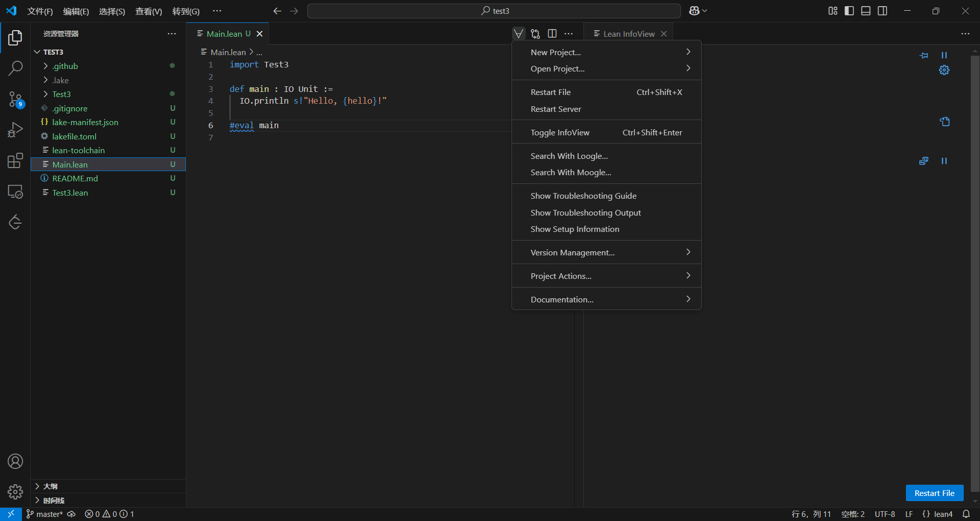Click the Lean ∀ menu icon
Screen dimensions: 980x521
tap(519, 34)
